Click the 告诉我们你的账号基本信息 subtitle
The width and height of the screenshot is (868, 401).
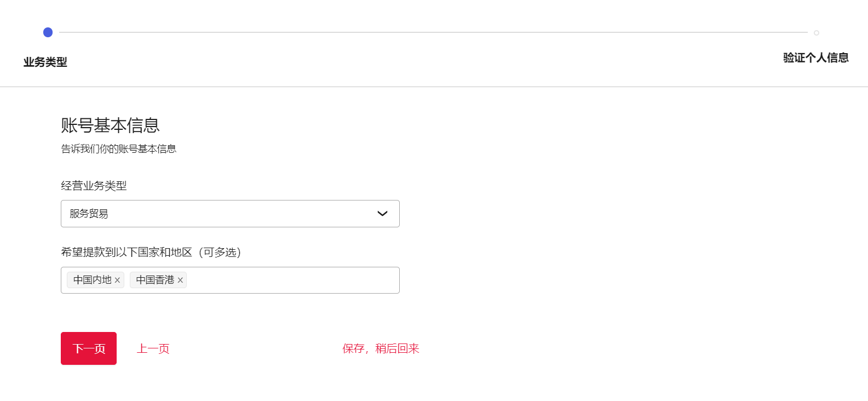click(118, 149)
